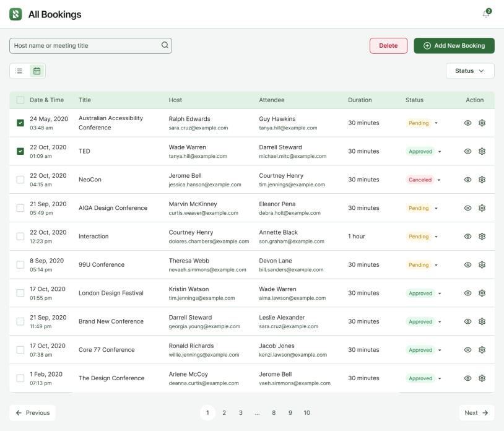
Task: View 99U Conference booking details eye icon
Action: [x=467, y=264]
